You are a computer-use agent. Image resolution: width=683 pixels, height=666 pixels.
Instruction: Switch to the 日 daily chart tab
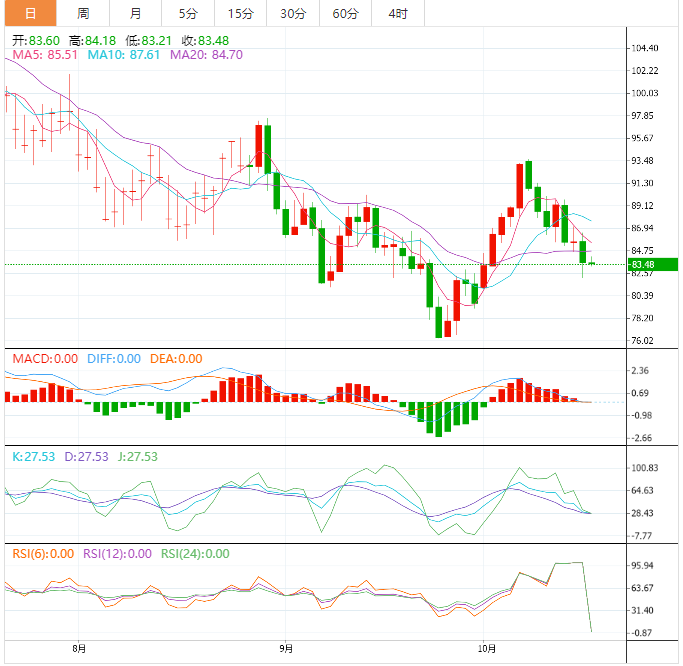(x=30, y=13)
